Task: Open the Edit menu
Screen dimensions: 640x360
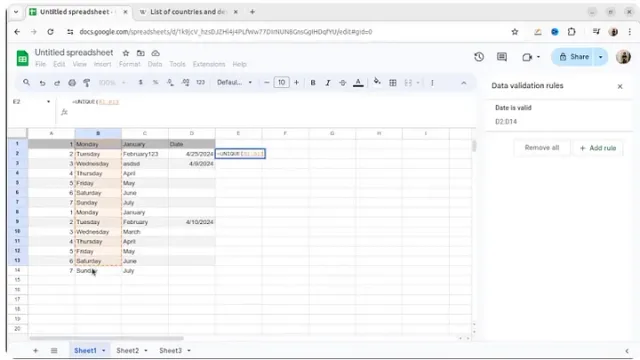Action: (59, 64)
